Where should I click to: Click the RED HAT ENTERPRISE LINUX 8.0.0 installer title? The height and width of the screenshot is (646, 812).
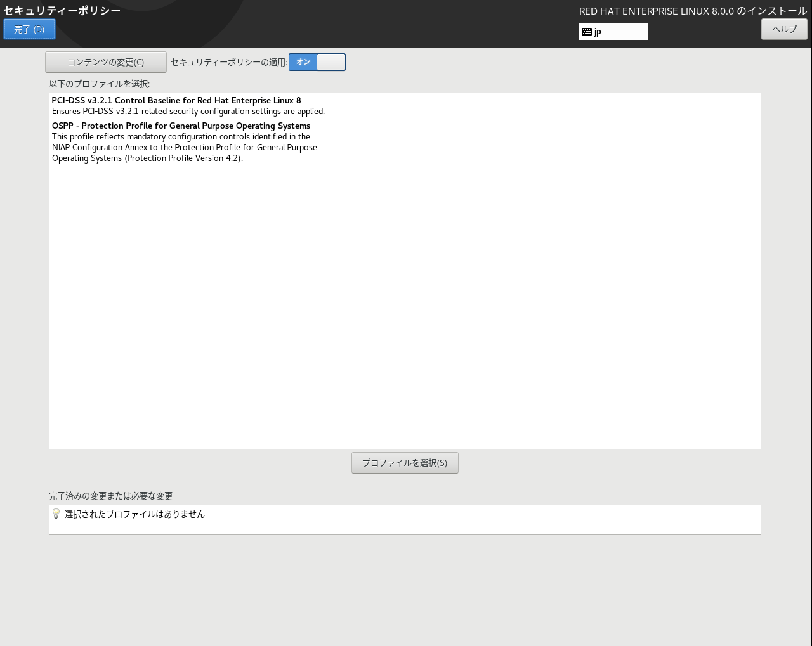point(693,11)
